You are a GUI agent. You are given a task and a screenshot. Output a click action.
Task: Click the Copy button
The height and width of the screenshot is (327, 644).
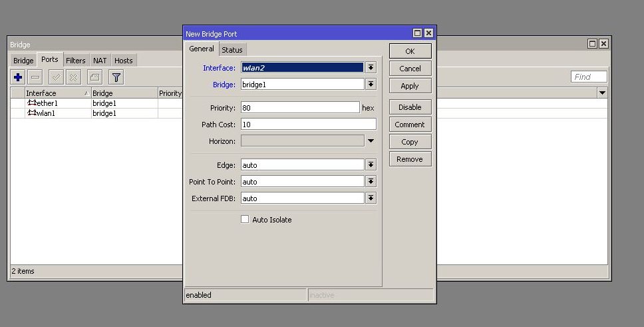coord(410,141)
